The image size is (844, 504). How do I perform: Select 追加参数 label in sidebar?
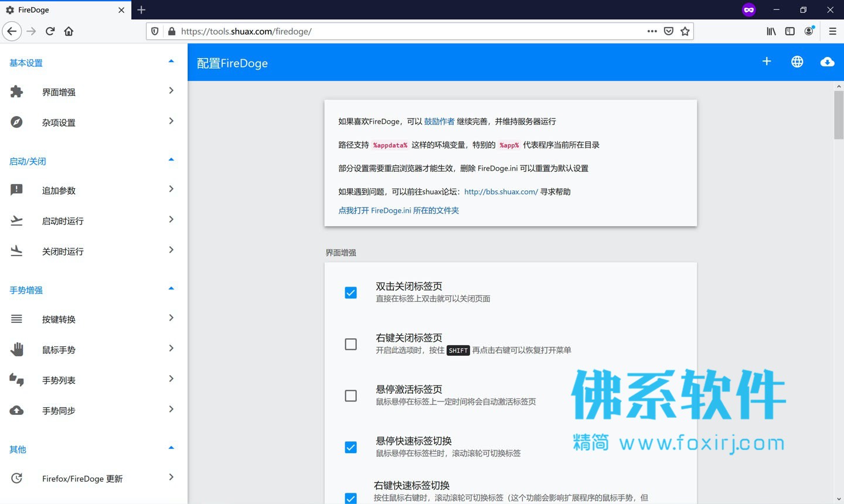click(x=59, y=190)
